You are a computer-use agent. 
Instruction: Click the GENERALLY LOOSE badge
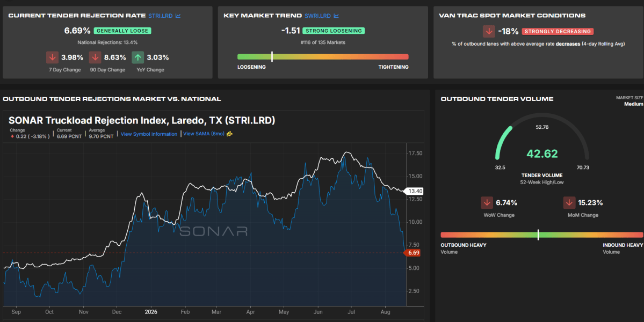click(122, 31)
